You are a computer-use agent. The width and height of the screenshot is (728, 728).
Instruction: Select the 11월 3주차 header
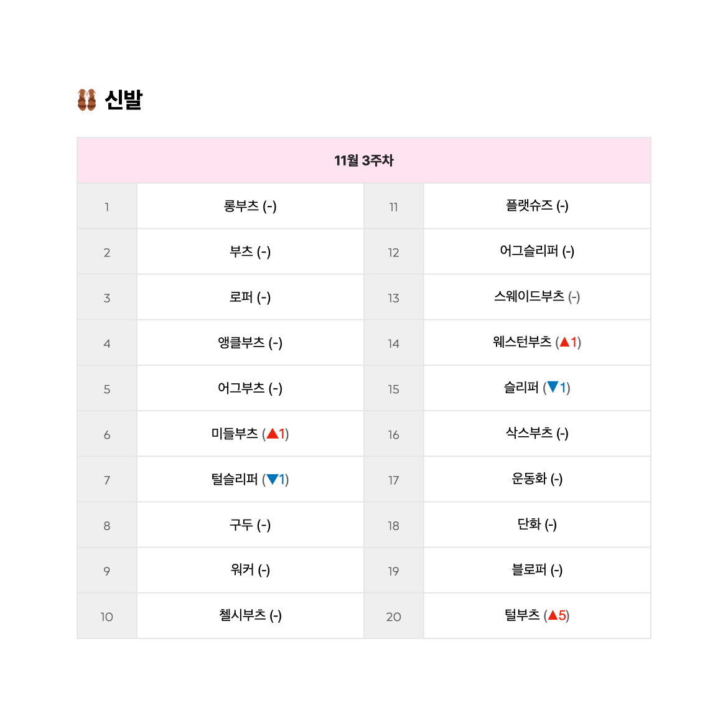(x=364, y=161)
